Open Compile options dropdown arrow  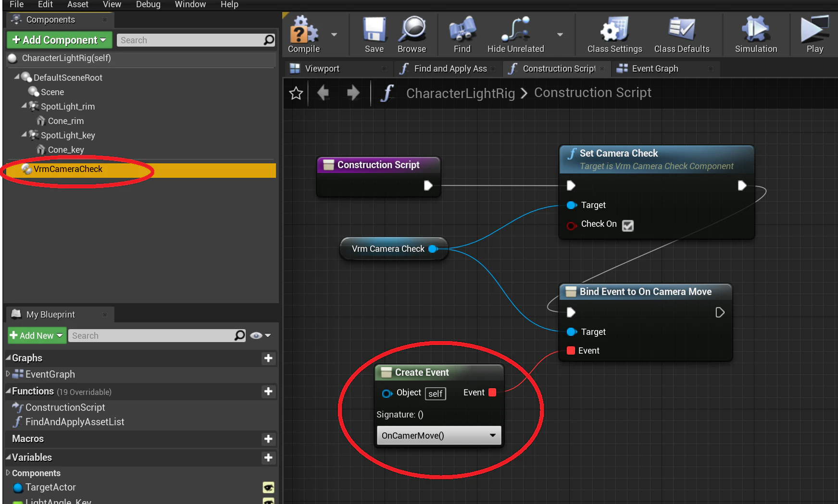coord(334,35)
